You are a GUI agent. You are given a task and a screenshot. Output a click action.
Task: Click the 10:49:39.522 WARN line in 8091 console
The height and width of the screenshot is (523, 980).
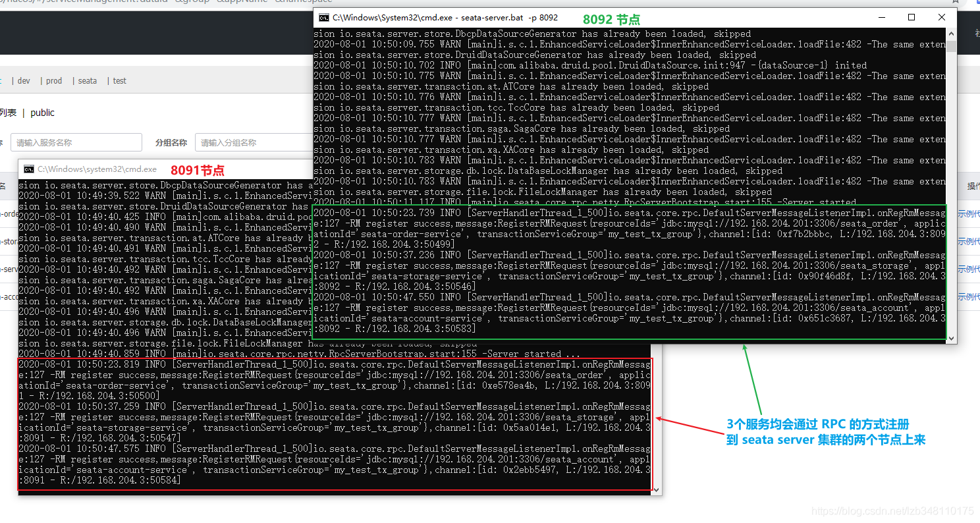pos(165,196)
